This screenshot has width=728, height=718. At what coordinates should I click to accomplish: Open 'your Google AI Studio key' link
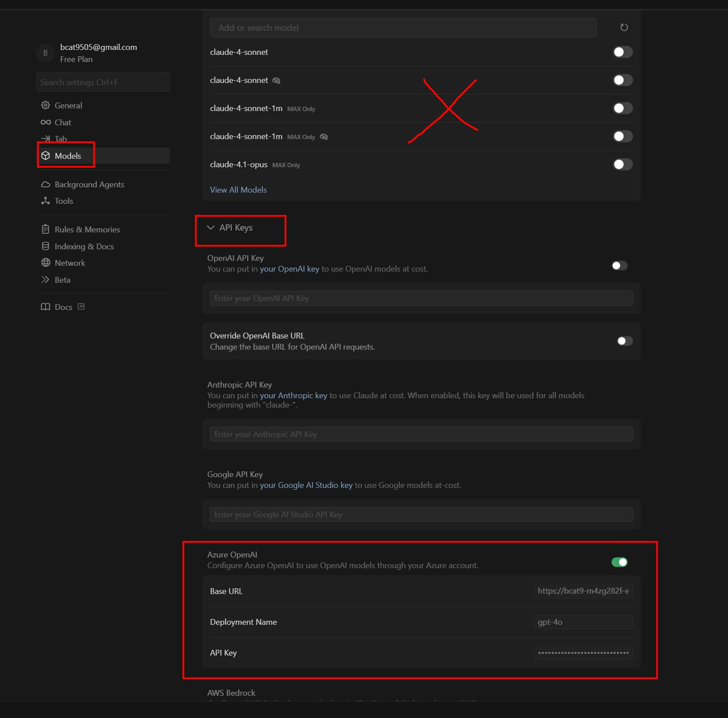(x=306, y=485)
